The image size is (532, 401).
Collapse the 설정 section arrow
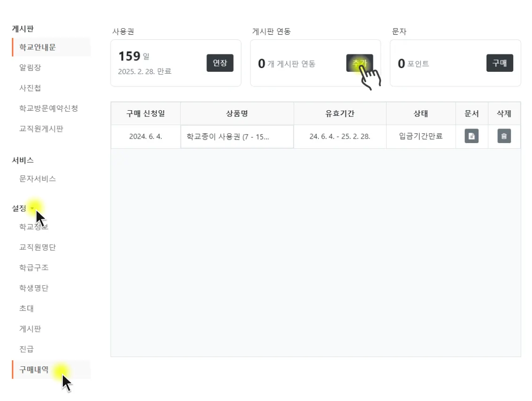pyautogui.click(x=32, y=208)
